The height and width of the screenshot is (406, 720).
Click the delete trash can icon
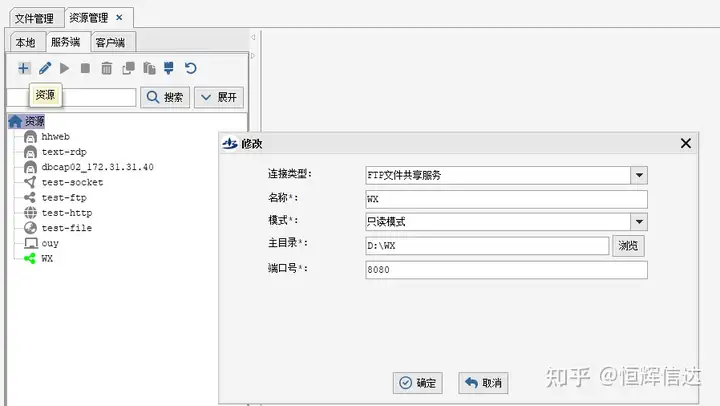point(107,68)
